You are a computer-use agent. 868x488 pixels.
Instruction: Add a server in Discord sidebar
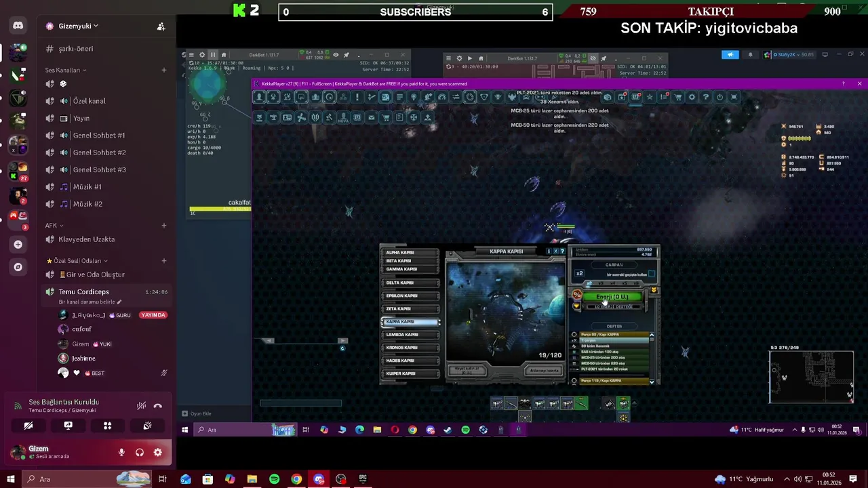(18, 244)
